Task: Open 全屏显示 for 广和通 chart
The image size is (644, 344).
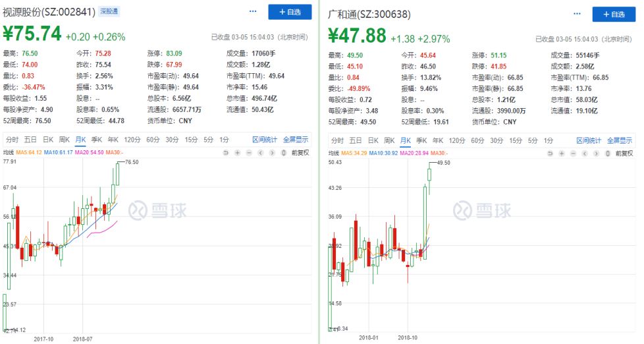Action: point(620,140)
